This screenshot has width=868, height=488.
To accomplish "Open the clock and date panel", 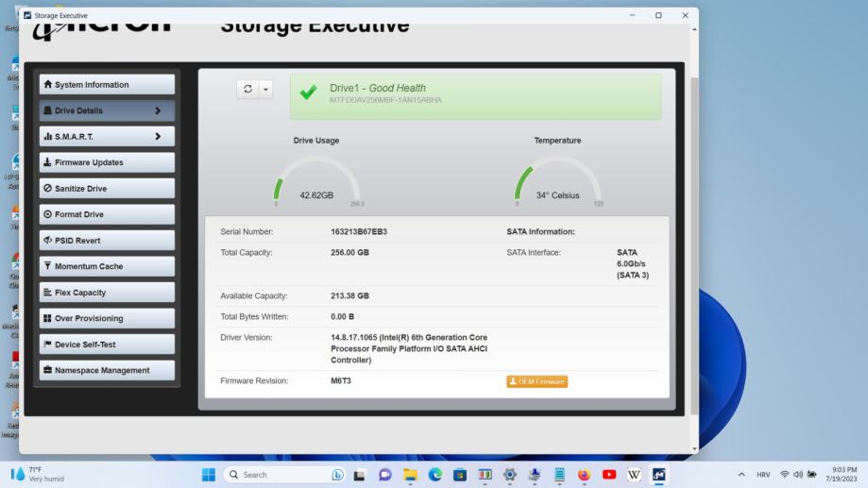I will pos(842,474).
